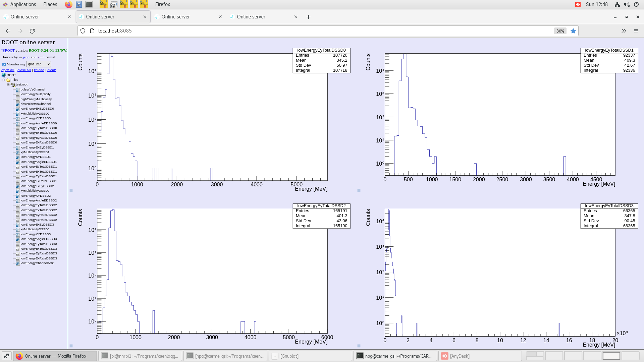Open the highEnergyMultiplicity histogram icon
The height and width of the screenshot is (362, 644).
17,99
